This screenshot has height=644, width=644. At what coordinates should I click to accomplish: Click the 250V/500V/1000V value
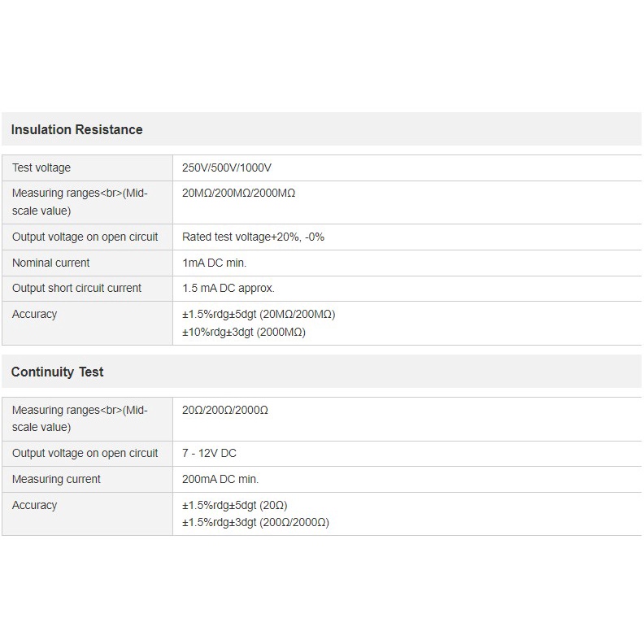[227, 168]
